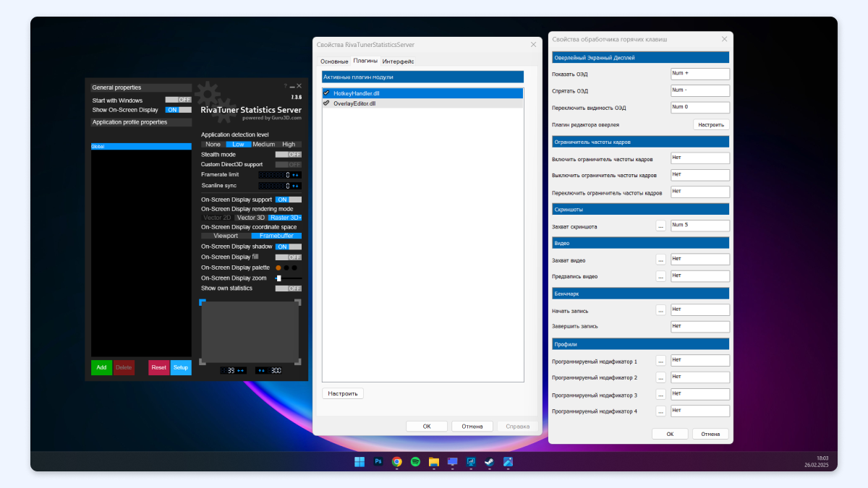This screenshot has width=868, height=488.
Task: Click the ellipsis for Программируемый модификатор 3
Action: (x=660, y=395)
